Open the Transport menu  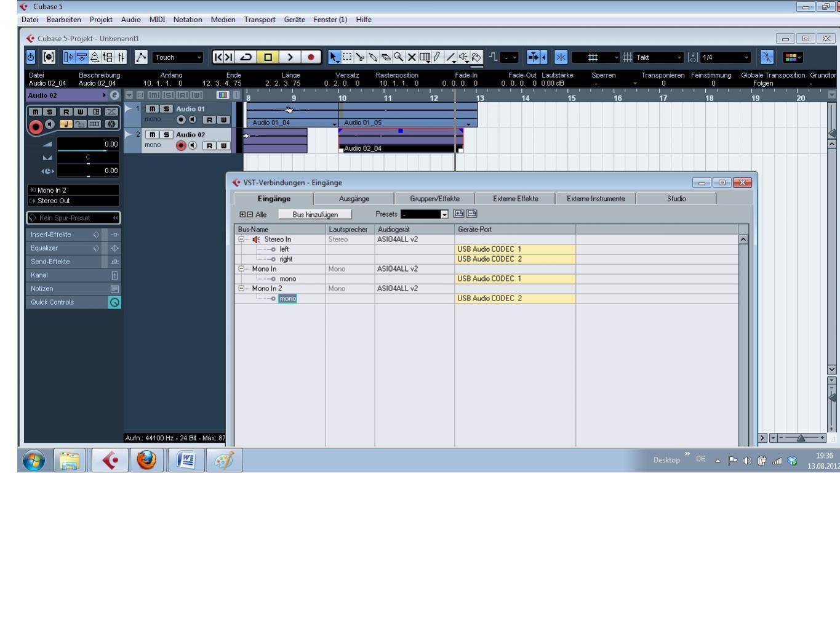(x=260, y=20)
